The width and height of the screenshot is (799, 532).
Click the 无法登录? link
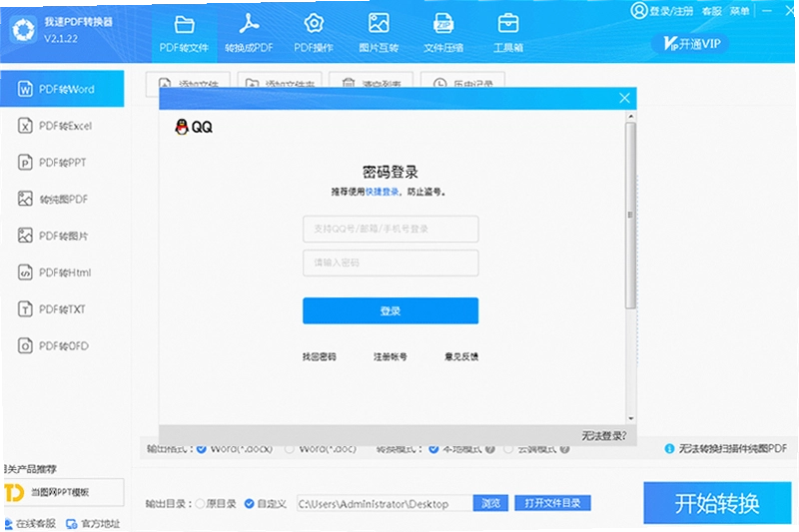604,436
